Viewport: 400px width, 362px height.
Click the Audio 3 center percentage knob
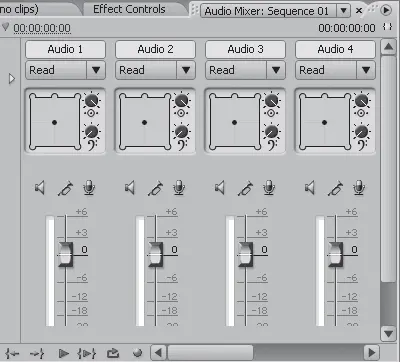pos(271,100)
